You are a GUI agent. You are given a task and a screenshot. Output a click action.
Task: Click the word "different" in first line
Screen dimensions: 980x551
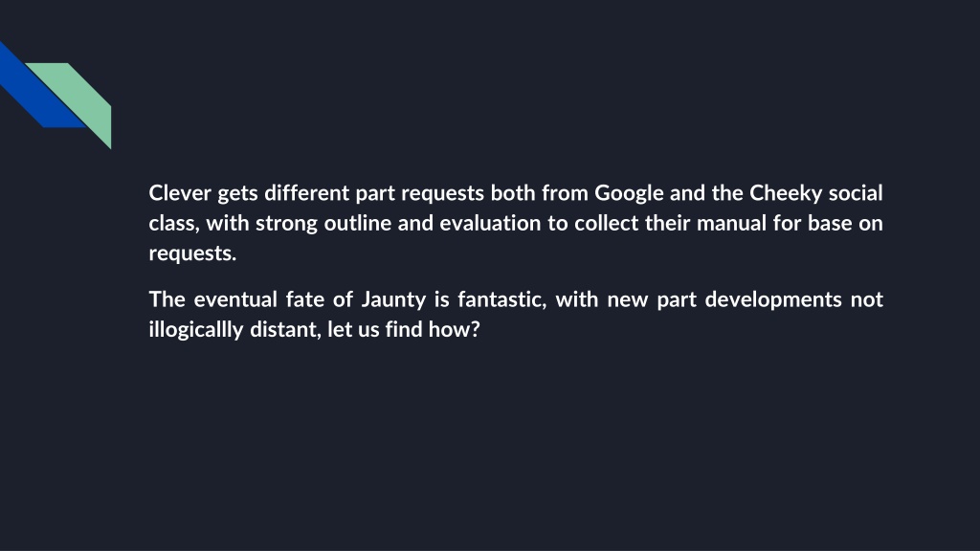307,193
